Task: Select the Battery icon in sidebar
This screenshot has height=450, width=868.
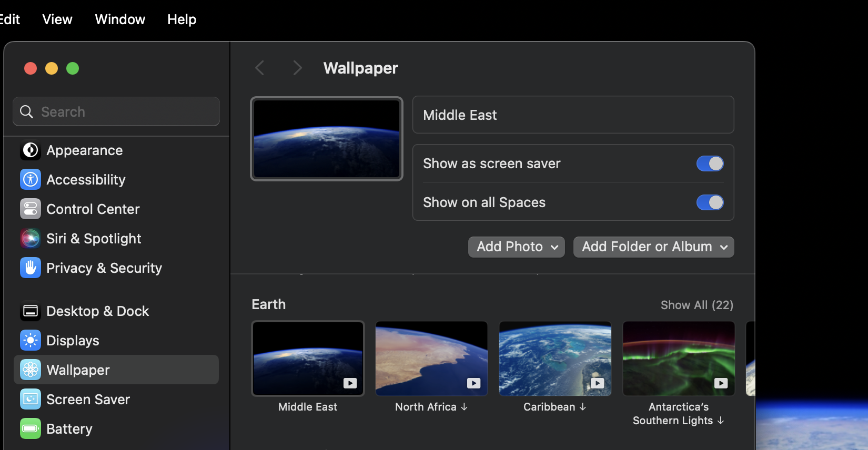Action: [x=31, y=429]
